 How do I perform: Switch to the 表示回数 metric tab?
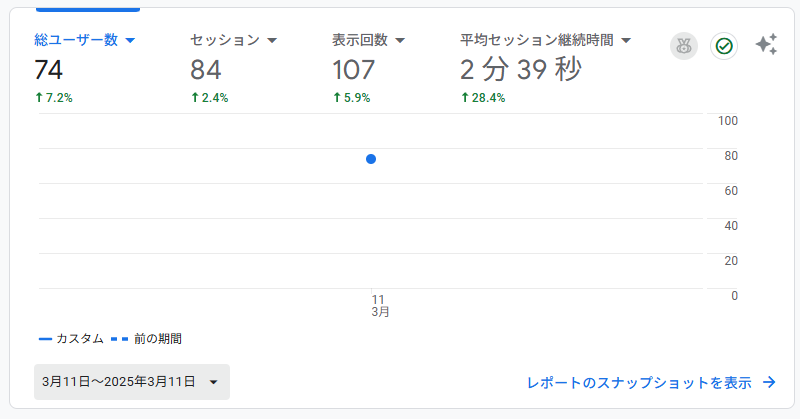pyautogui.click(x=360, y=40)
